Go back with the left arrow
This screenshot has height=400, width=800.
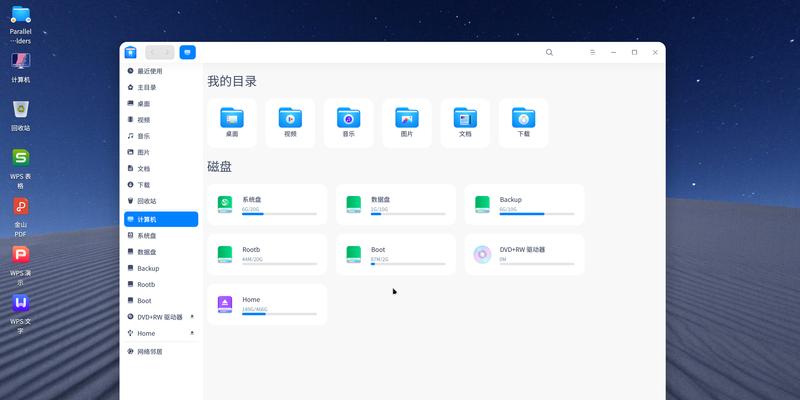coord(152,52)
